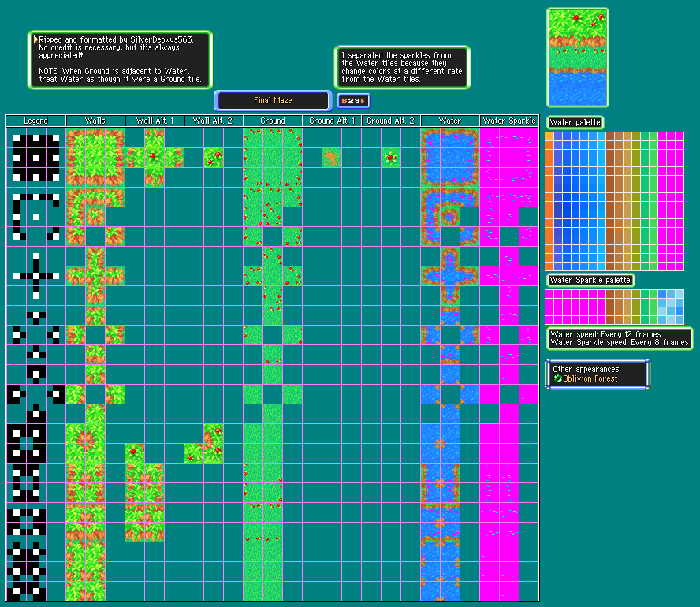This screenshot has width=700, height=607.
Task: Select the Ground Alt. 2 column header
Action: coord(391,121)
